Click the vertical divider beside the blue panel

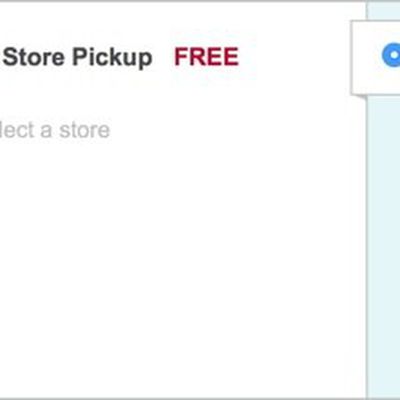367,247
